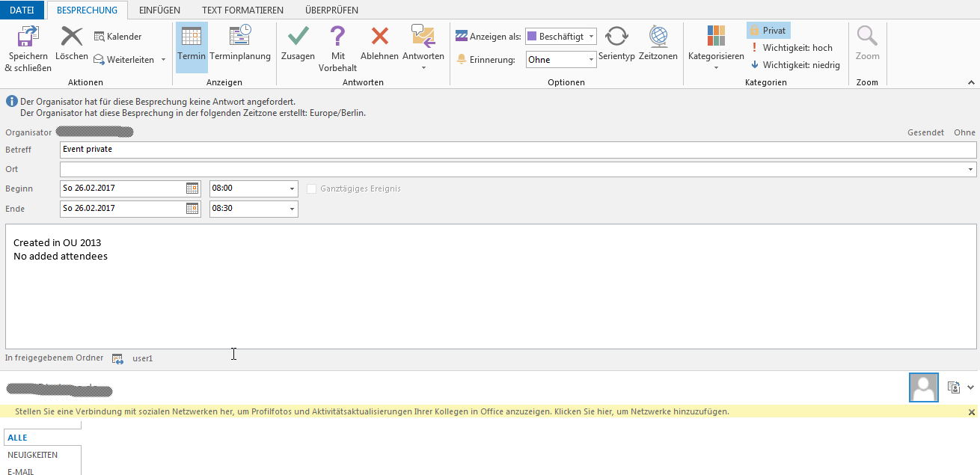Click the Speichern & schließen icon

pyautogui.click(x=28, y=37)
